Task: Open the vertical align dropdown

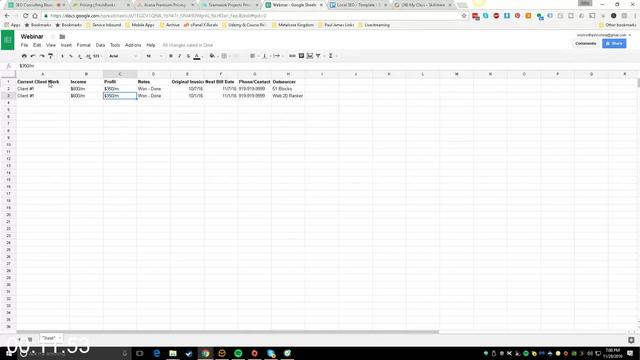Action: 265,56
